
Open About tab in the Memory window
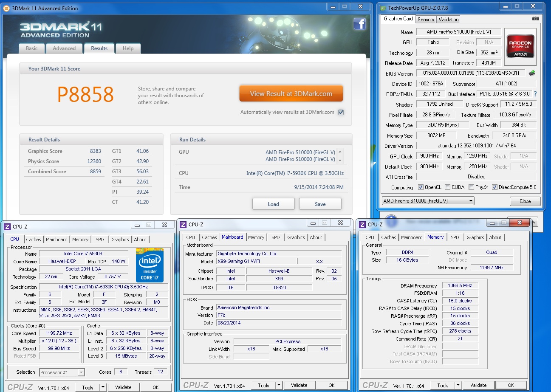tap(495, 237)
